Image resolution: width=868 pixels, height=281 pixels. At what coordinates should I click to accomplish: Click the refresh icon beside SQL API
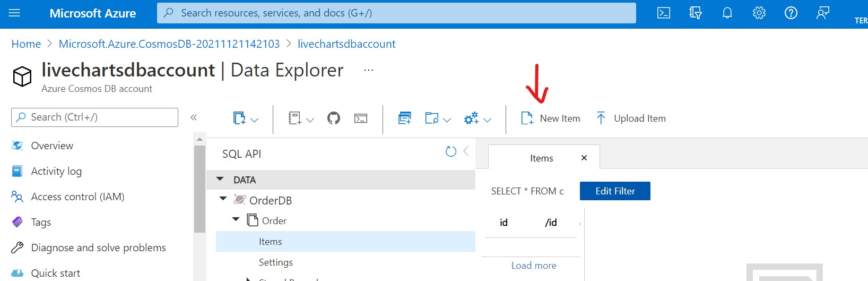pyautogui.click(x=451, y=152)
